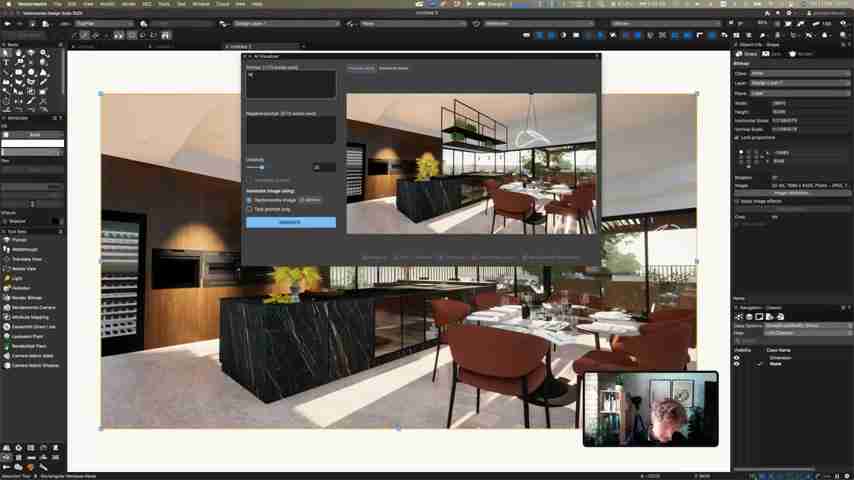Open the Edit menu
Image resolution: width=854 pixels, height=480 pixels.
71,4
